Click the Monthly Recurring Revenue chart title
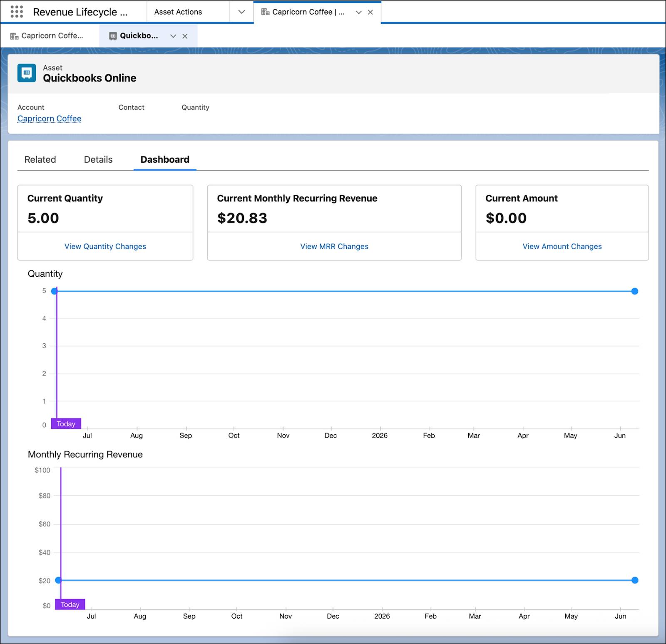This screenshot has height=644, width=666. [x=85, y=454]
